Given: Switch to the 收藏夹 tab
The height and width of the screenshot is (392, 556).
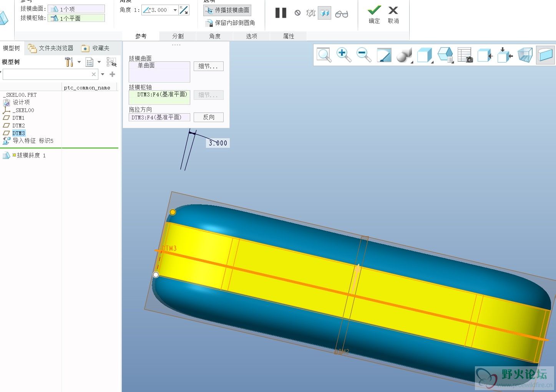Looking at the screenshot, I should pos(96,48).
